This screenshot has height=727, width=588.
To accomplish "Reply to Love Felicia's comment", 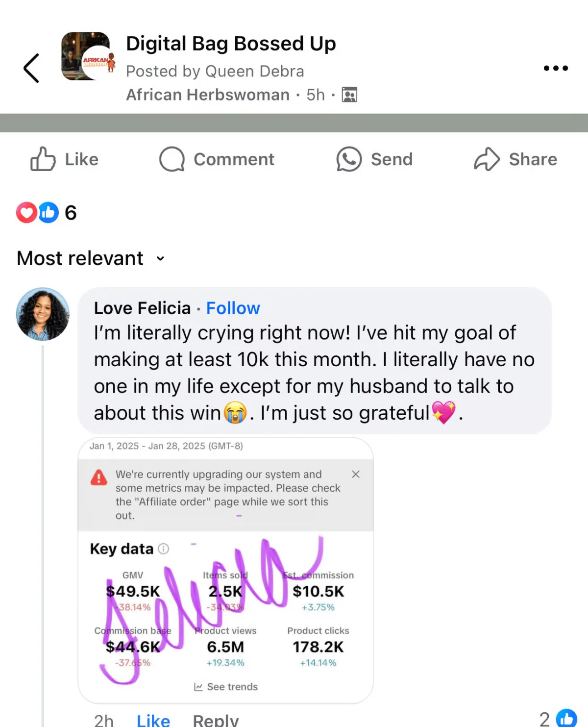I will click(216, 720).
